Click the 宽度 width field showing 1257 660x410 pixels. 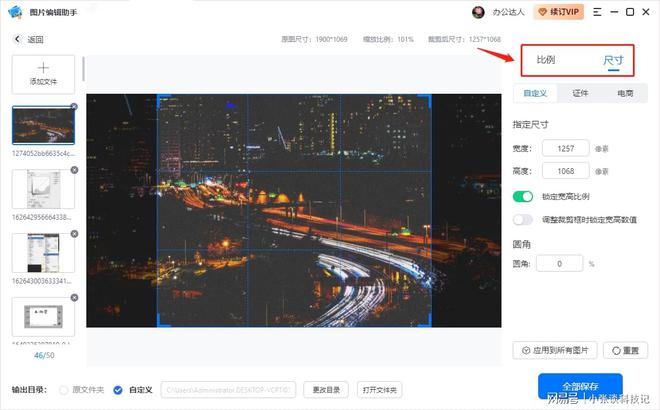[566, 148]
